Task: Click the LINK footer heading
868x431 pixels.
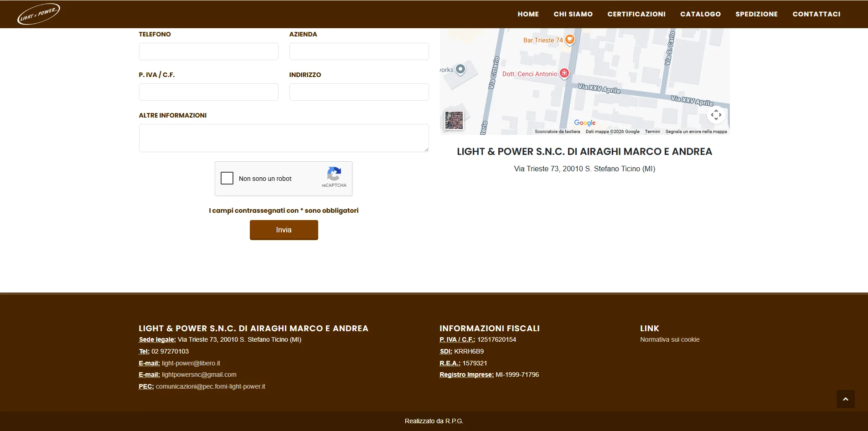Action: pyautogui.click(x=650, y=328)
